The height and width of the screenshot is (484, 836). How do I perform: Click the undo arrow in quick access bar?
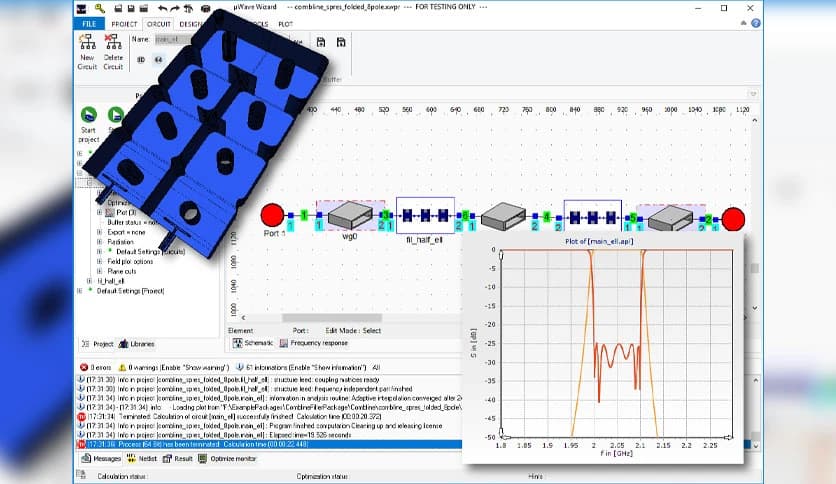162,8
